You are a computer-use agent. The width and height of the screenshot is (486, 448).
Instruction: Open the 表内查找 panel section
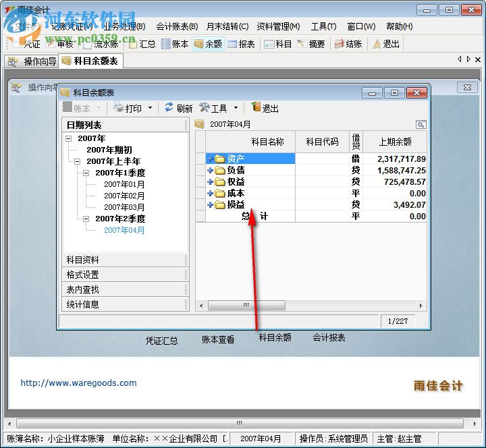126,289
